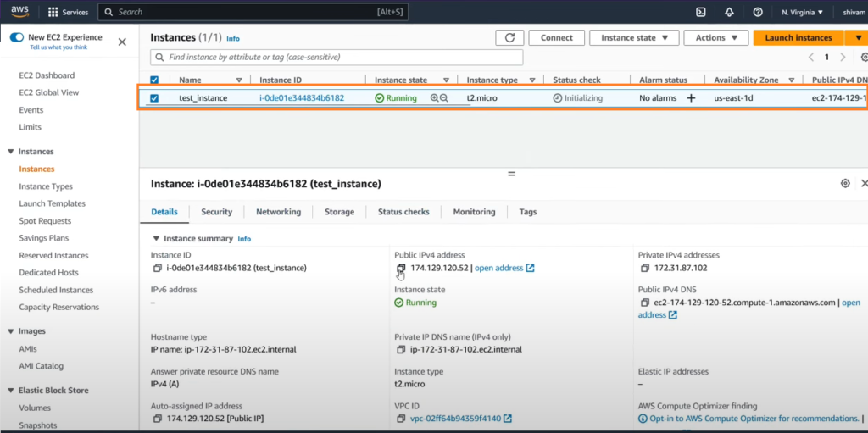Open Spot Requests in sidebar

tap(45, 221)
